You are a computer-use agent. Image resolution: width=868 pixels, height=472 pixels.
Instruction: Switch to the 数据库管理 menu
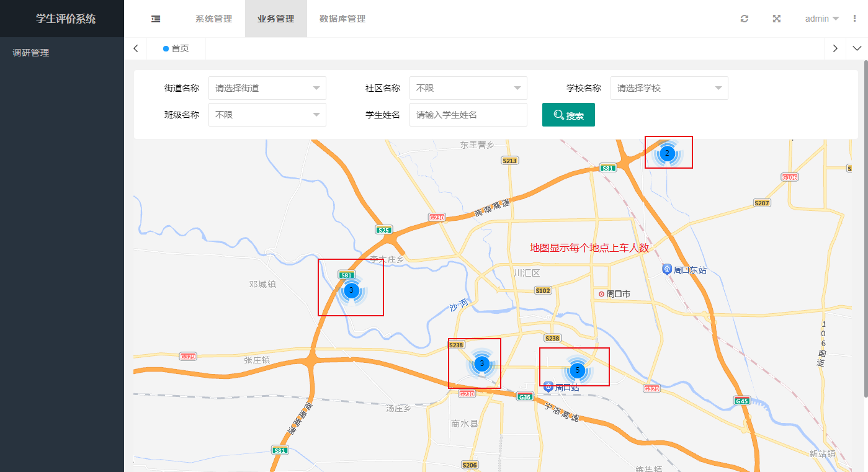(x=342, y=19)
